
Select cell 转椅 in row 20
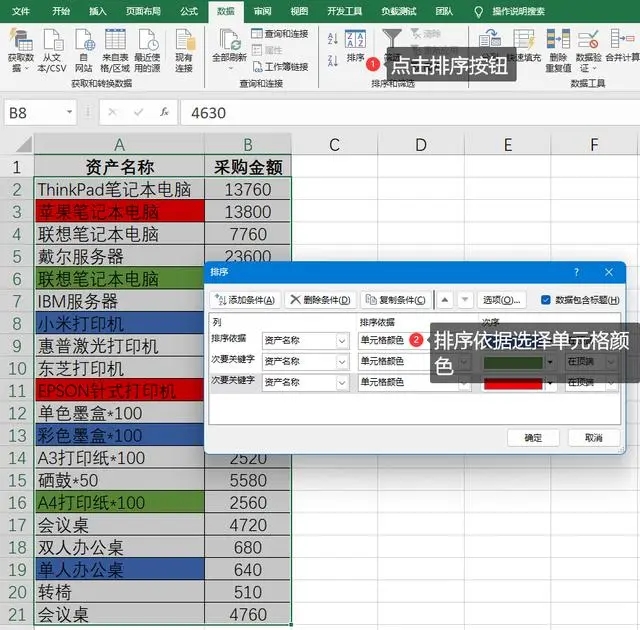click(x=119, y=592)
